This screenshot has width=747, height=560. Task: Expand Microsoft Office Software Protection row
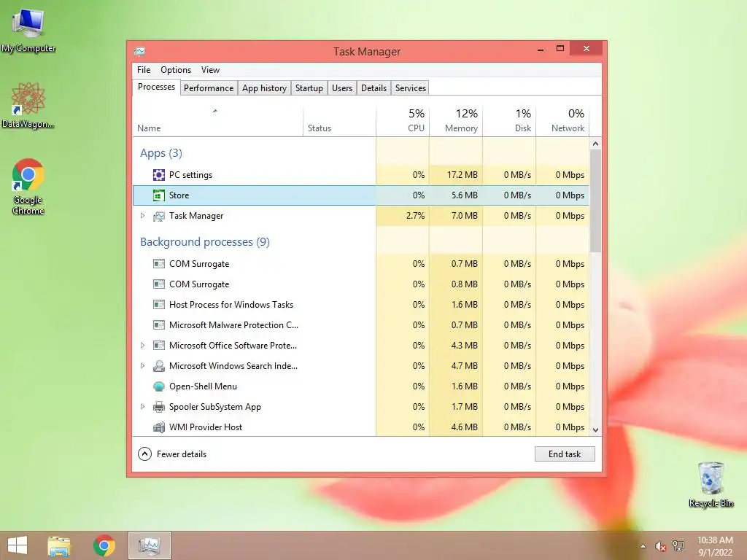click(142, 345)
